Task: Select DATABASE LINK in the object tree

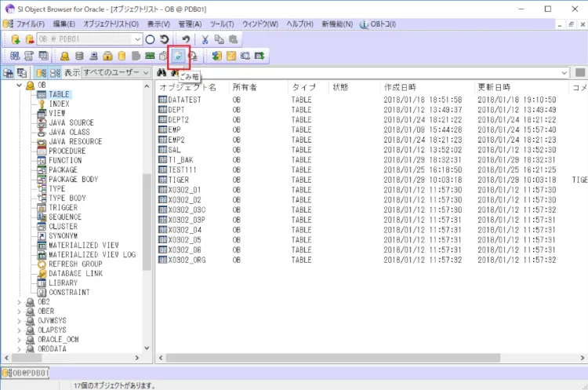Action: (x=75, y=274)
